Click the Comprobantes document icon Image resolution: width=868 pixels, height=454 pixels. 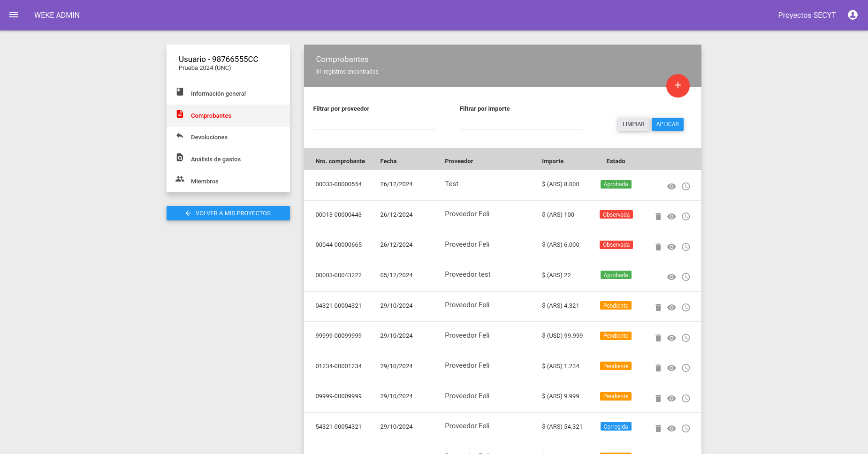[x=180, y=114]
